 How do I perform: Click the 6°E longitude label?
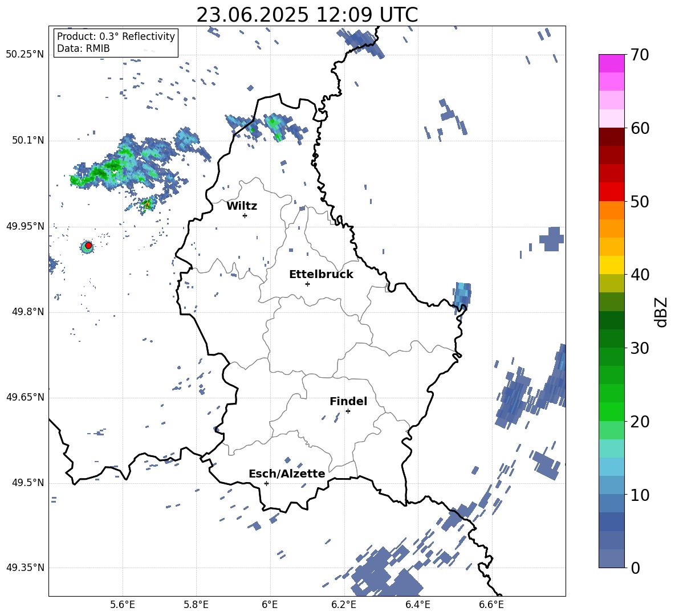tap(270, 605)
